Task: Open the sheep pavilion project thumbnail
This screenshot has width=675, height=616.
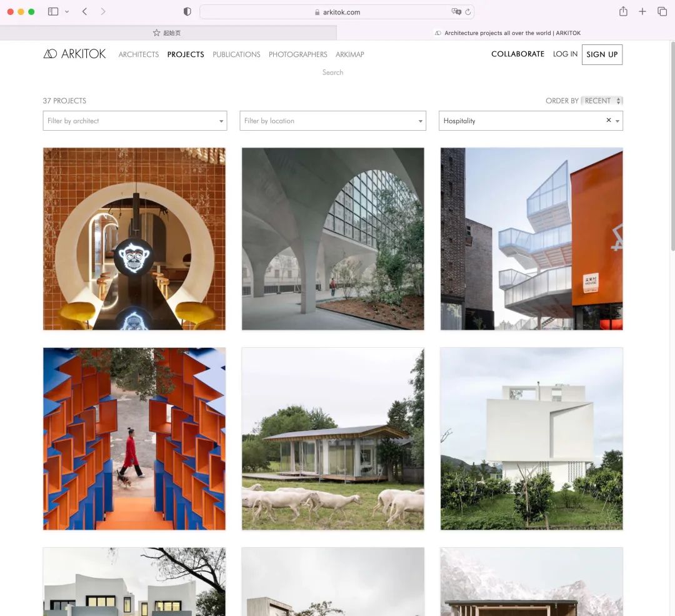Action: 332,438
